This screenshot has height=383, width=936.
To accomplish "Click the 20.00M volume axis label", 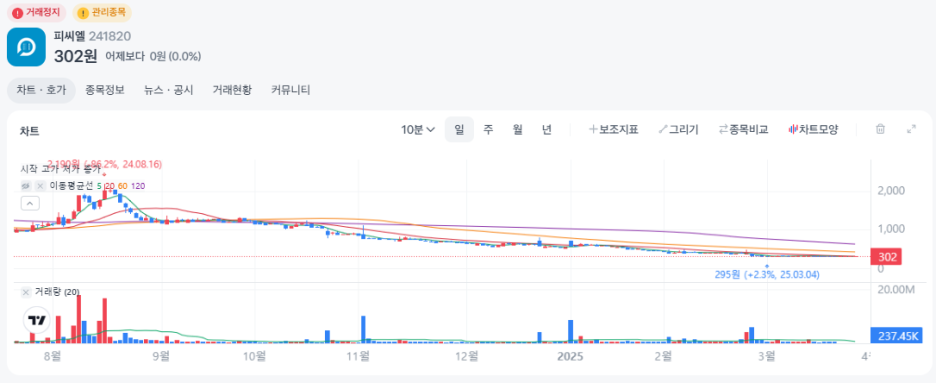I will [x=895, y=290].
